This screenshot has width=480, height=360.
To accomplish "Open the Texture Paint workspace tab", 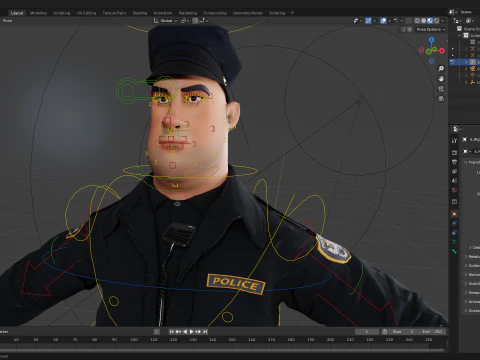I will click(114, 13).
